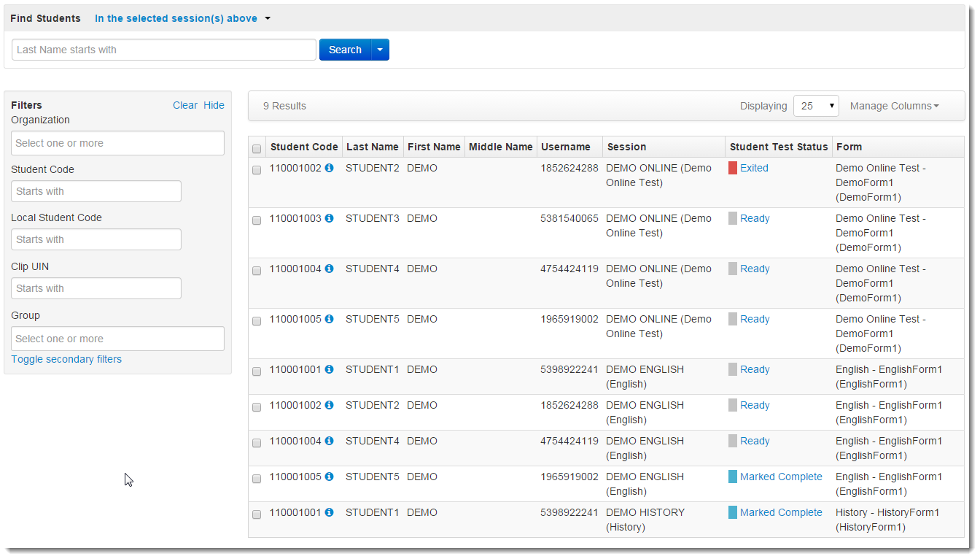The width and height of the screenshot is (980, 559).
Task: Sort by the Student Test Status column header
Action: coord(778,147)
